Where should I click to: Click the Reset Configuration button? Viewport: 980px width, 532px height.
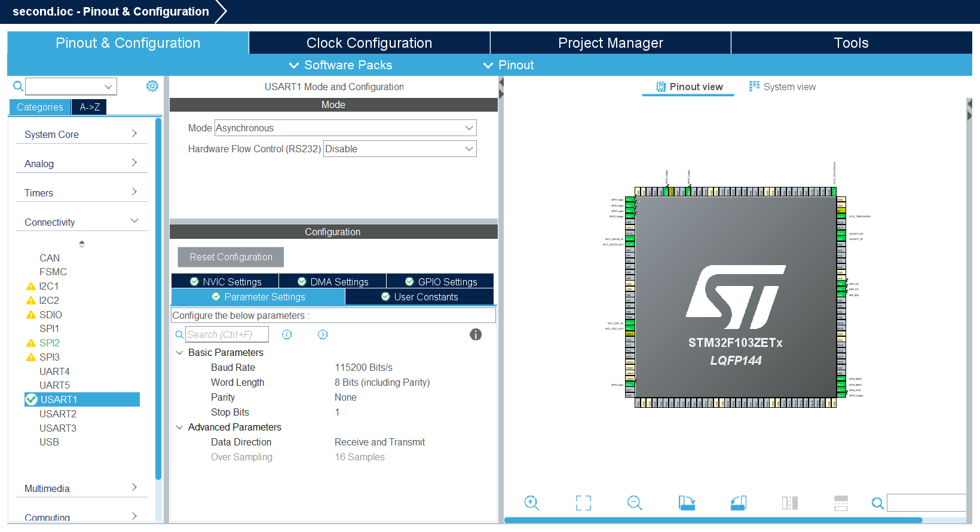click(x=231, y=257)
